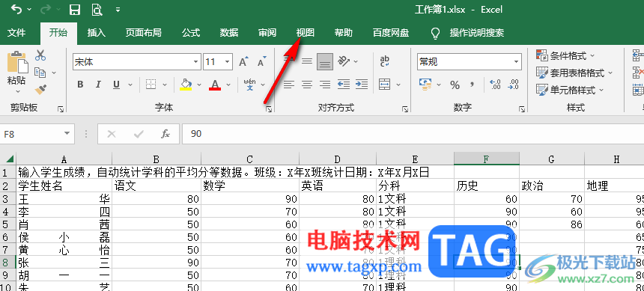Toggle Wrap Text button

click(385, 61)
